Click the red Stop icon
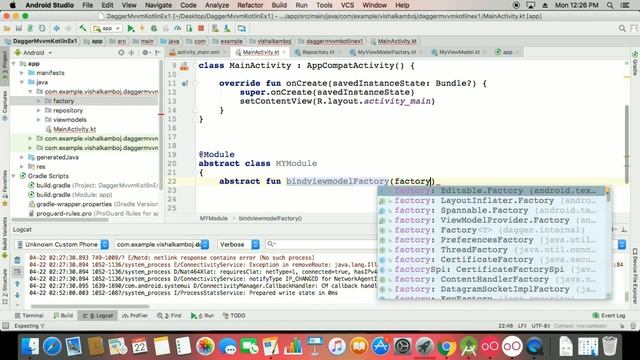Image resolution: width=640 pixels, height=360 pixels. (201, 29)
